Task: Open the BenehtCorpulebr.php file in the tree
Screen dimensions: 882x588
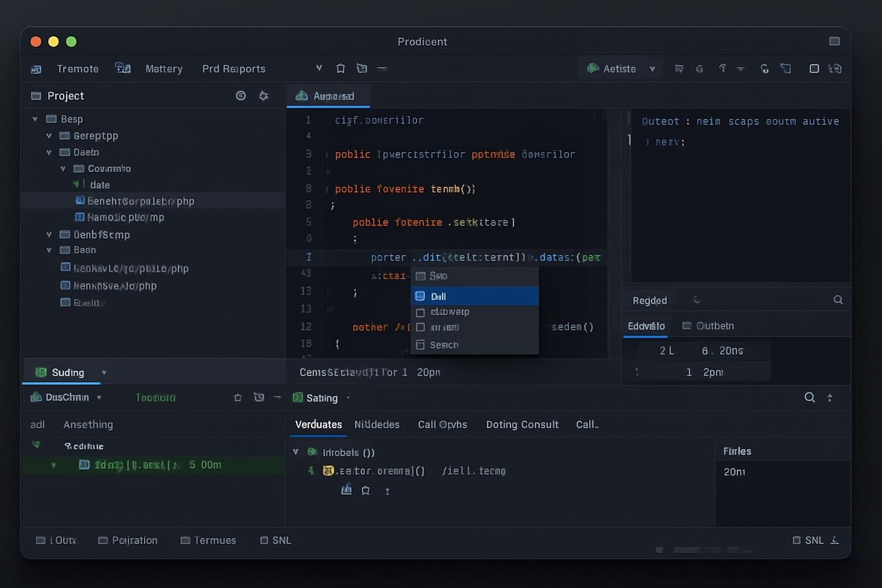Action: [140, 201]
